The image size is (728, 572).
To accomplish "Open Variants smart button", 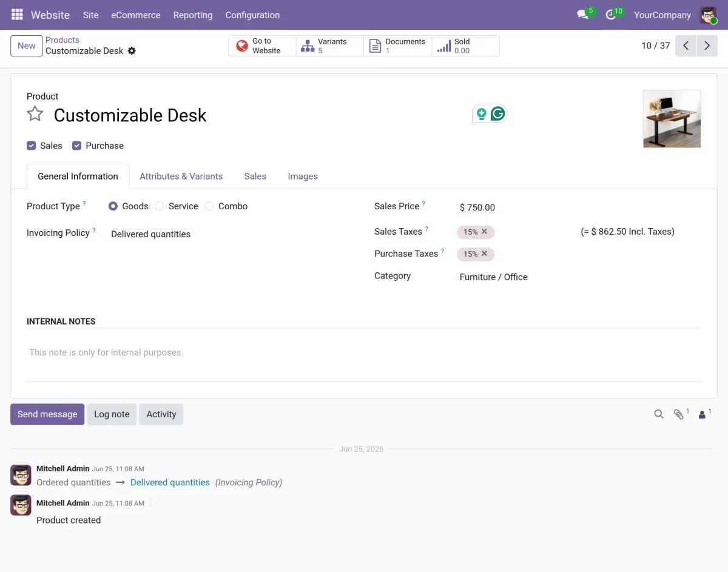I will click(329, 46).
